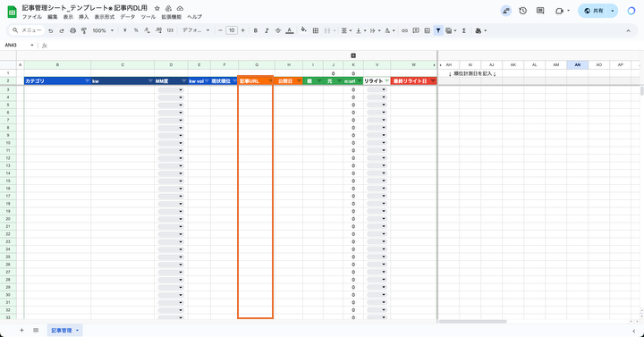Open the font family dropdown
Image resolution: width=644 pixels, height=337 pixels.
(x=196, y=30)
